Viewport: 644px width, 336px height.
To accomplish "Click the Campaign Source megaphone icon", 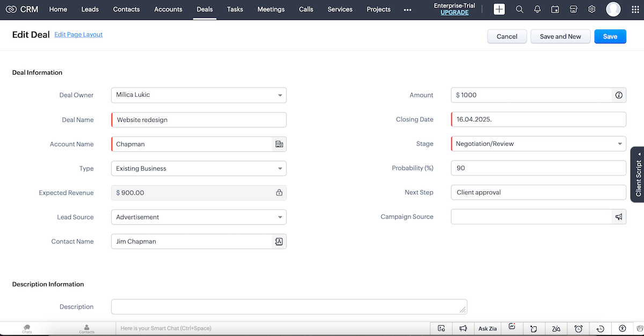I will pyautogui.click(x=619, y=217).
